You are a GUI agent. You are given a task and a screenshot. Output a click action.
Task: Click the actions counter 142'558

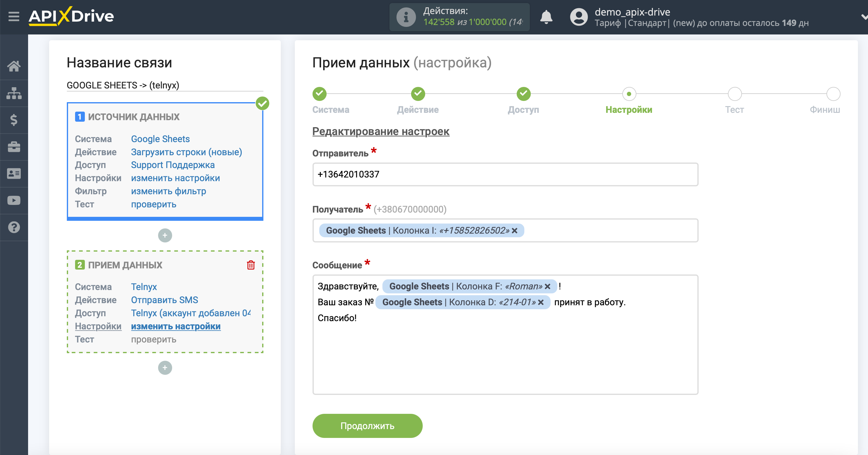coord(439,22)
